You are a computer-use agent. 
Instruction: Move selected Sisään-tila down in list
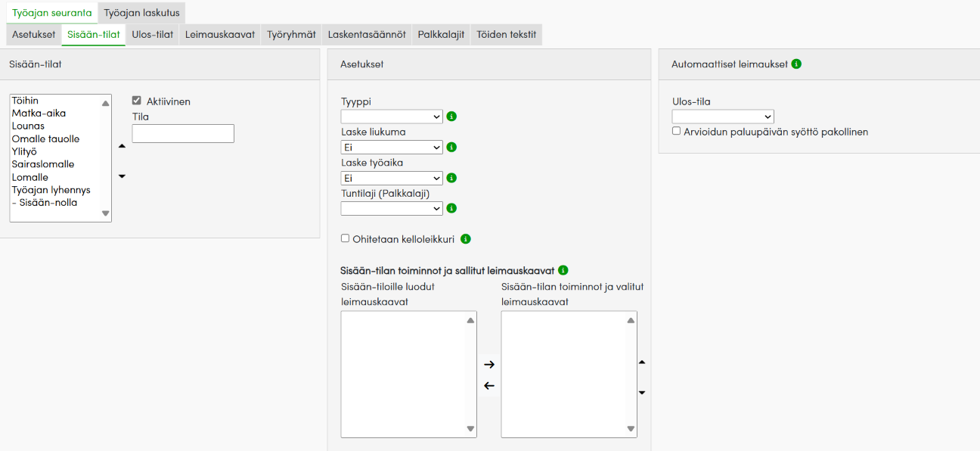click(122, 176)
